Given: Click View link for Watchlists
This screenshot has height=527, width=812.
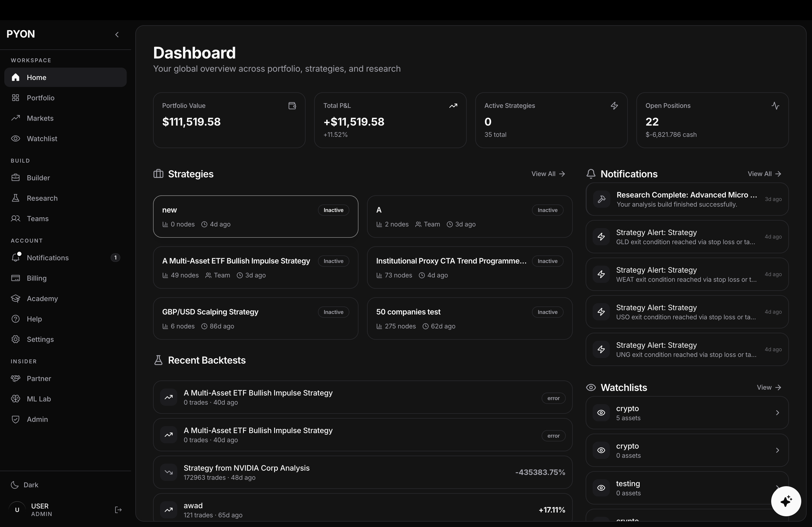Looking at the screenshot, I should coord(769,387).
